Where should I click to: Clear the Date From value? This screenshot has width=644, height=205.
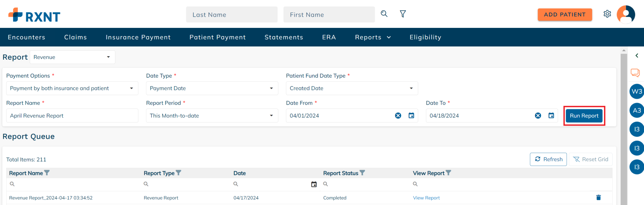[398, 115]
